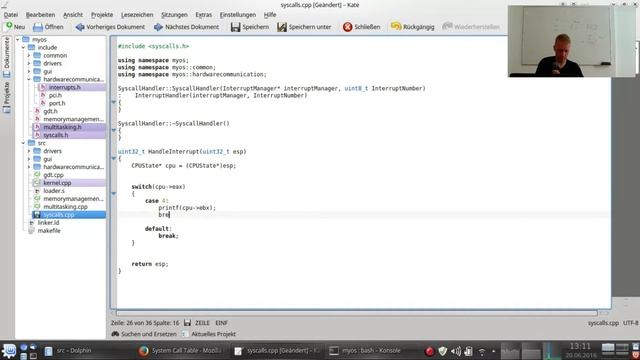The height and width of the screenshot is (360, 640).
Task: Open the Datei menu
Action: 11,15
